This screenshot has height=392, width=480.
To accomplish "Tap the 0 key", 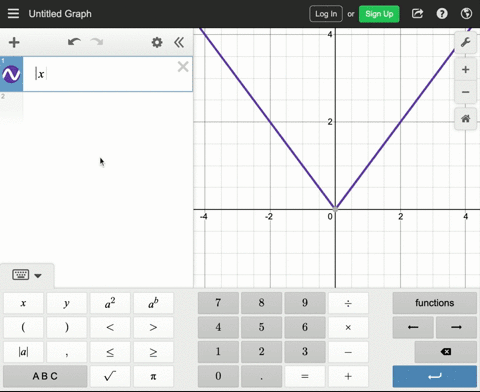I will click(x=218, y=376).
